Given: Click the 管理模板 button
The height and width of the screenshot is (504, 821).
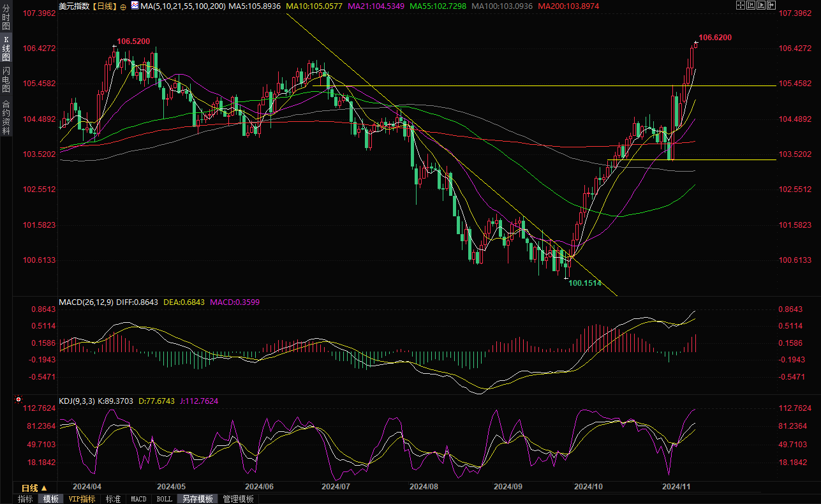Looking at the screenshot, I should click(x=238, y=499).
